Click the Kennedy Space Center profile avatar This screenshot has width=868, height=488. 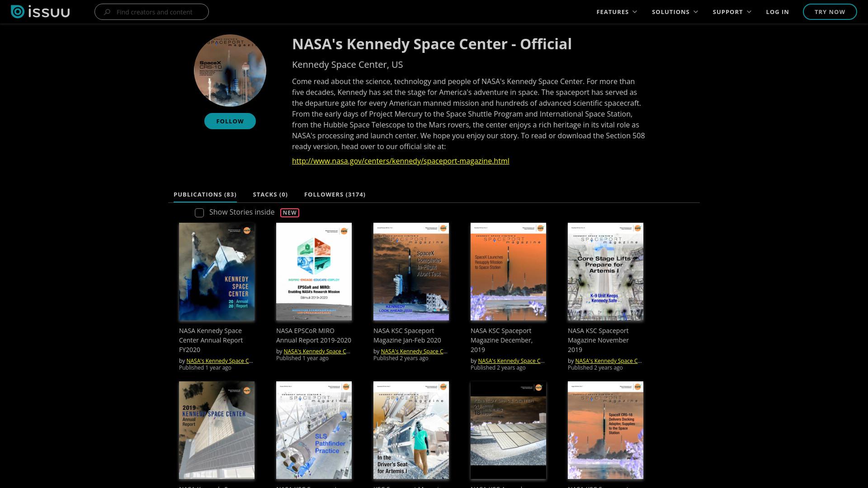(230, 70)
